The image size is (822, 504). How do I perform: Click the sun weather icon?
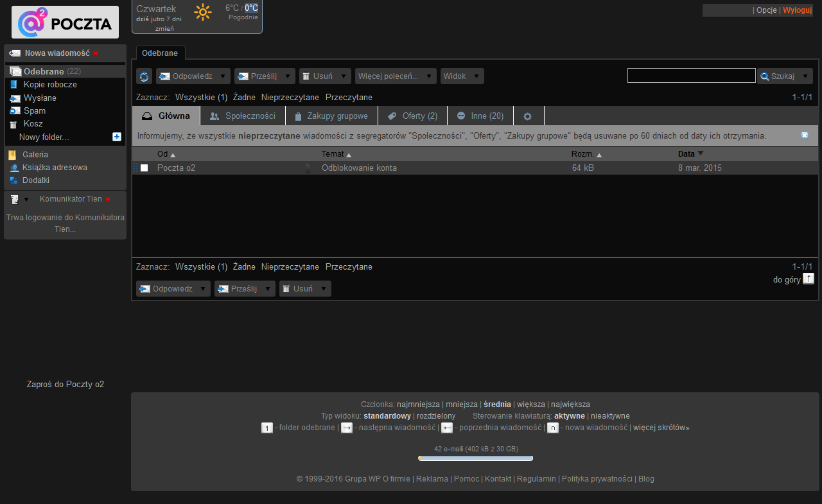coord(203,12)
